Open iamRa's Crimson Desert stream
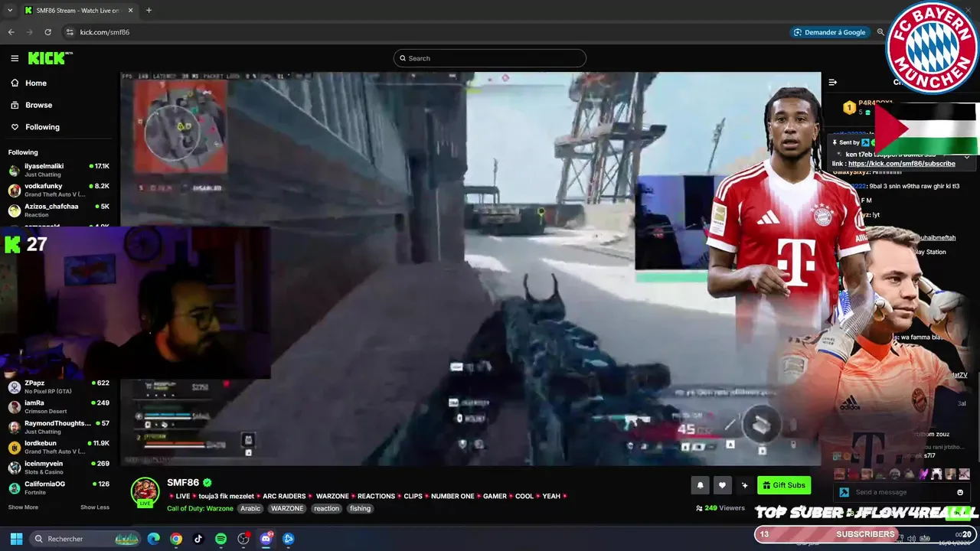This screenshot has height=551, width=980. coord(59,406)
